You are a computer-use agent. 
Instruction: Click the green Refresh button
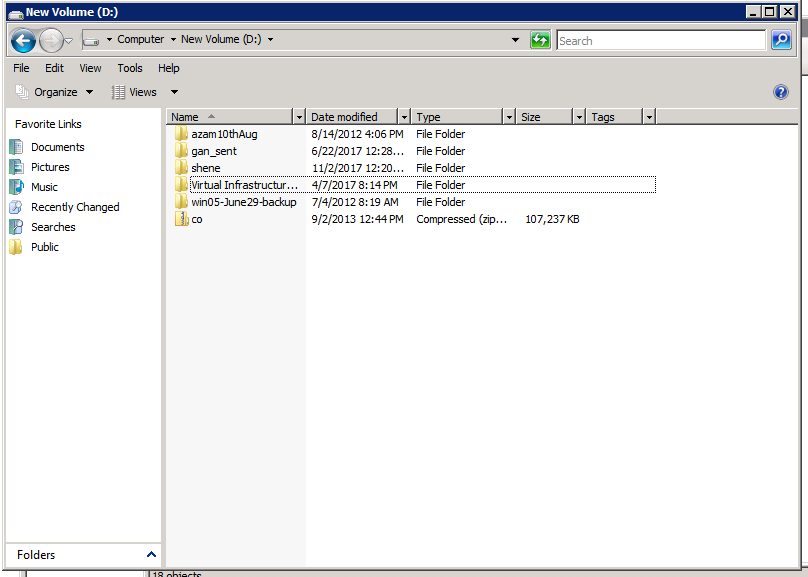540,40
